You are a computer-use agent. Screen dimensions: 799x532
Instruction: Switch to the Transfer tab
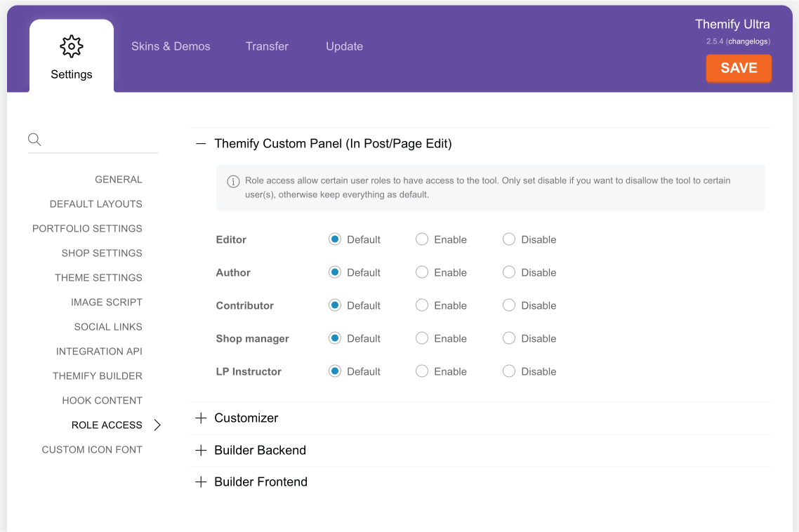tap(267, 46)
